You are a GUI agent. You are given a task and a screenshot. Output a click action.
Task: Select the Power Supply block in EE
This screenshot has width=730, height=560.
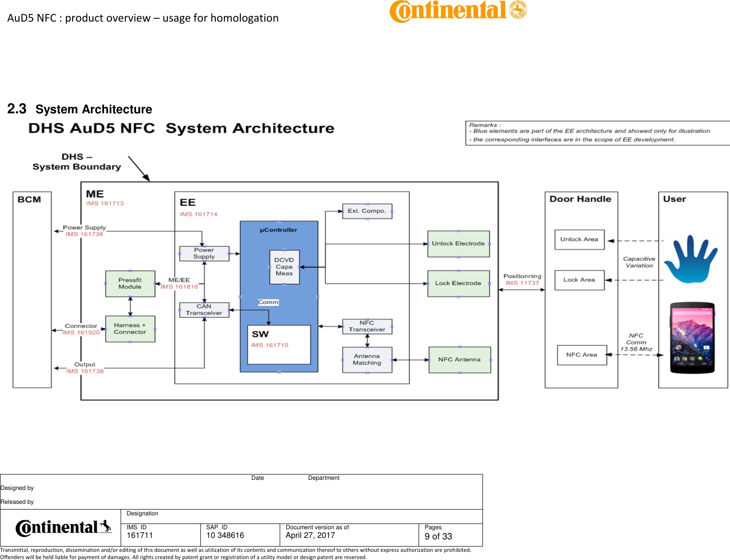[204, 254]
